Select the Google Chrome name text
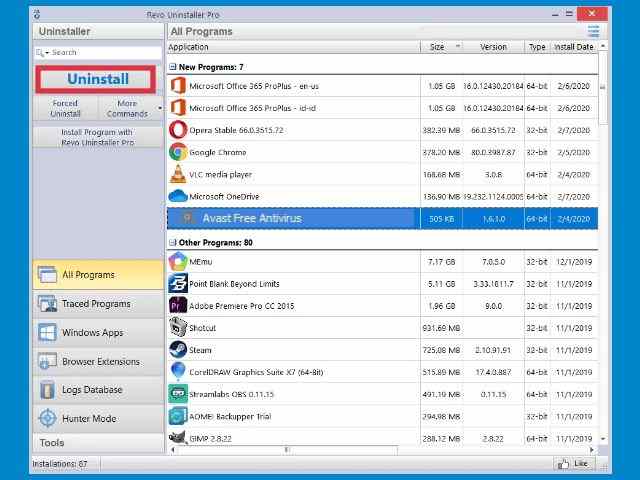 [218, 152]
